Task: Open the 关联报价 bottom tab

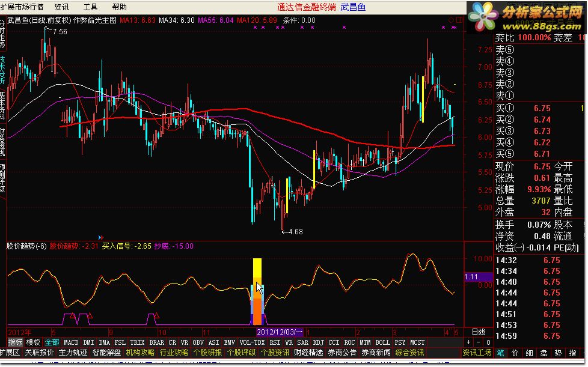Action: pyautogui.click(x=39, y=353)
